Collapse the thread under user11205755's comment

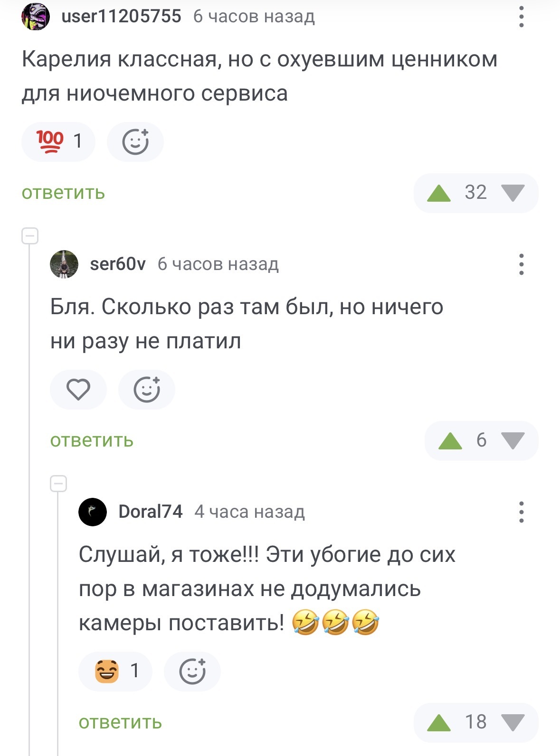click(30, 236)
